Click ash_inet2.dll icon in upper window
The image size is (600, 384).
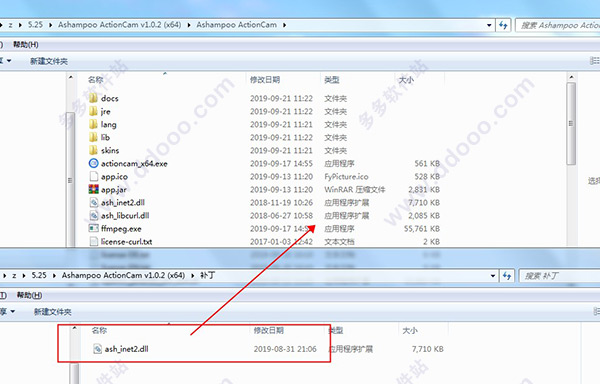coord(93,202)
